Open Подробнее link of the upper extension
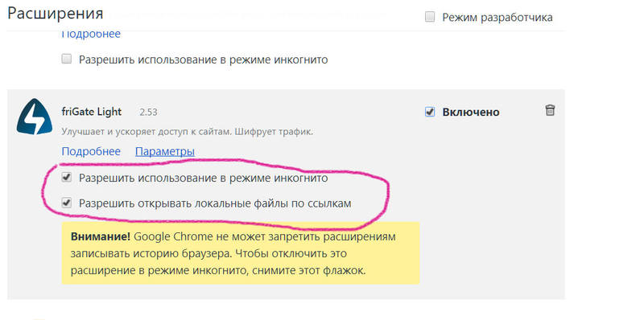The image size is (644, 320). (91, 34)
